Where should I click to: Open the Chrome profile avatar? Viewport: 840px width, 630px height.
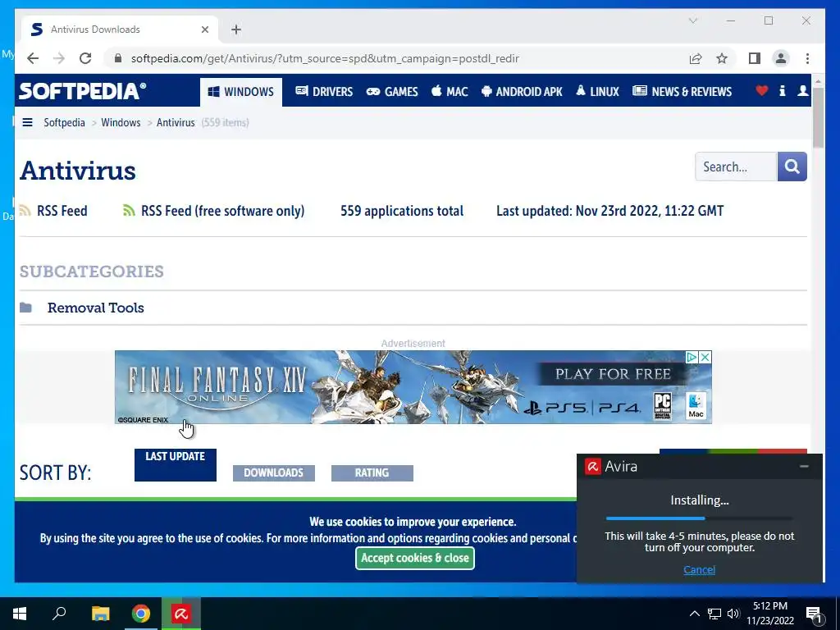[x=781, y=58]
